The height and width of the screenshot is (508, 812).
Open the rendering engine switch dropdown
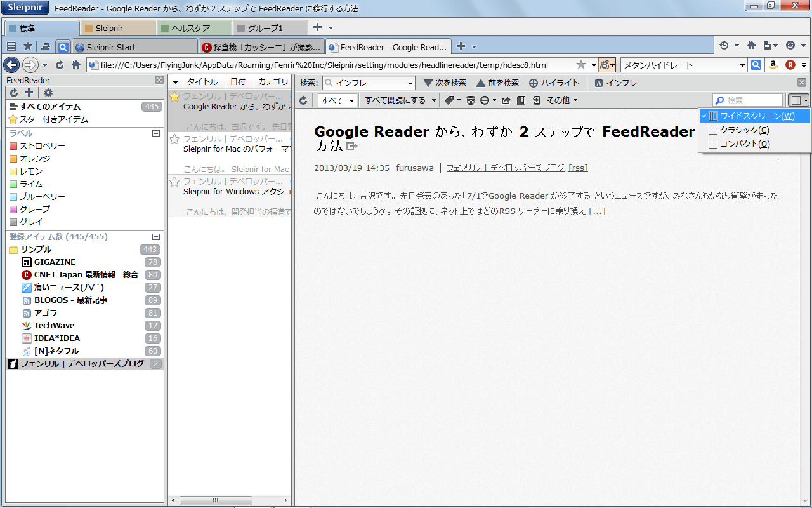click(x=607, y=65)
